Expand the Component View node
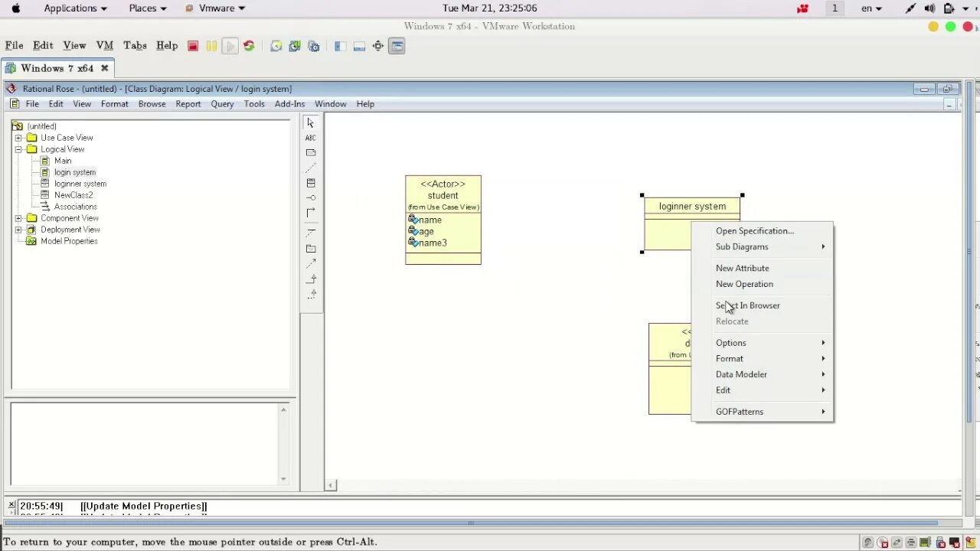 coord(18,218)
